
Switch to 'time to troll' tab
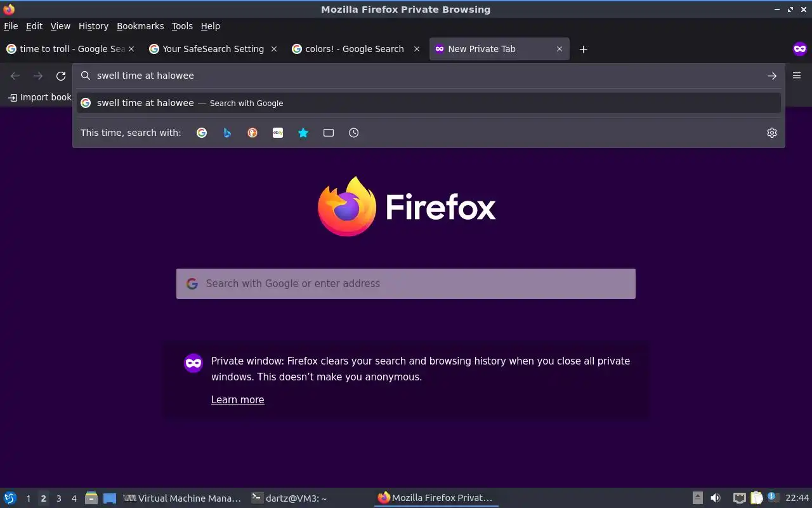[70, 49]
